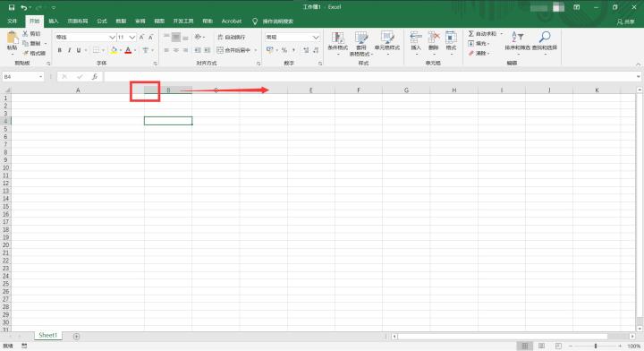The image size is (644, 351).
Task: Click the zoom slider handle in status bar
Action: pyautogui.click(x=595, y=346)
